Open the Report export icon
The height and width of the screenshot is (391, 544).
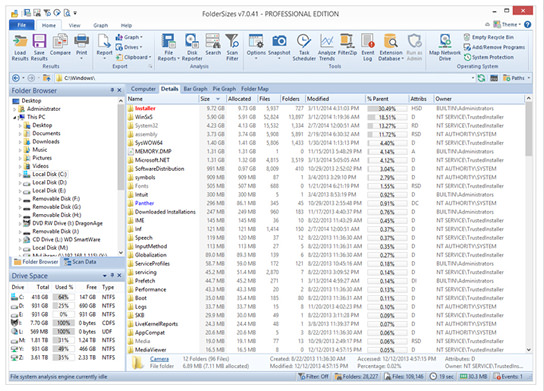pos(104,45)
